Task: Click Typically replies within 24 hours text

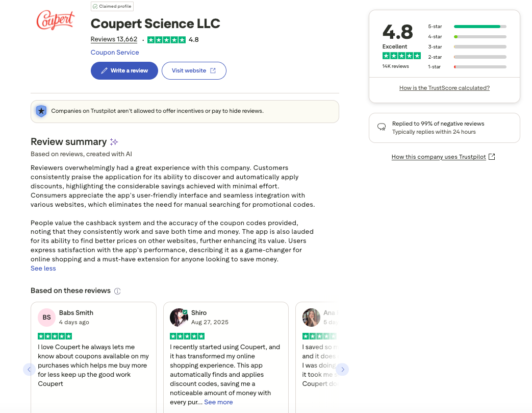Action: tap(434, 132)
